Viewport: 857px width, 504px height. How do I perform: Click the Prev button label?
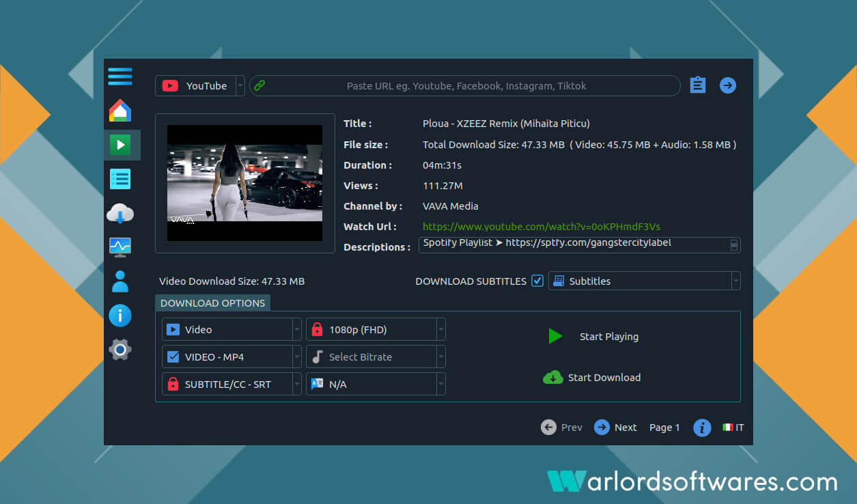(572, 428)
